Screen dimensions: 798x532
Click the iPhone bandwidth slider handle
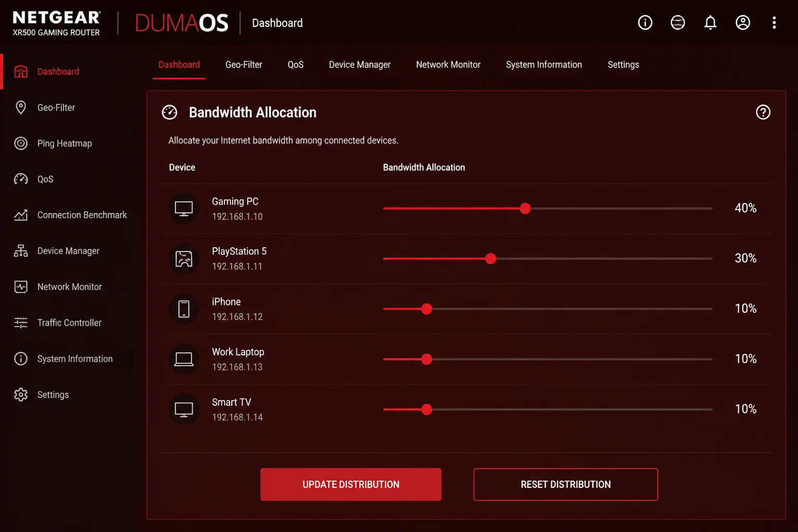pyautogui.click(x=427, y=309)
